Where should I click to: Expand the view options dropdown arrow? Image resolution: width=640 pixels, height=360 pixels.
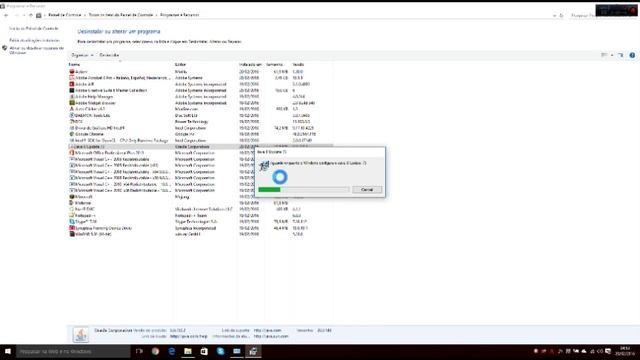(x=612, y=55)
